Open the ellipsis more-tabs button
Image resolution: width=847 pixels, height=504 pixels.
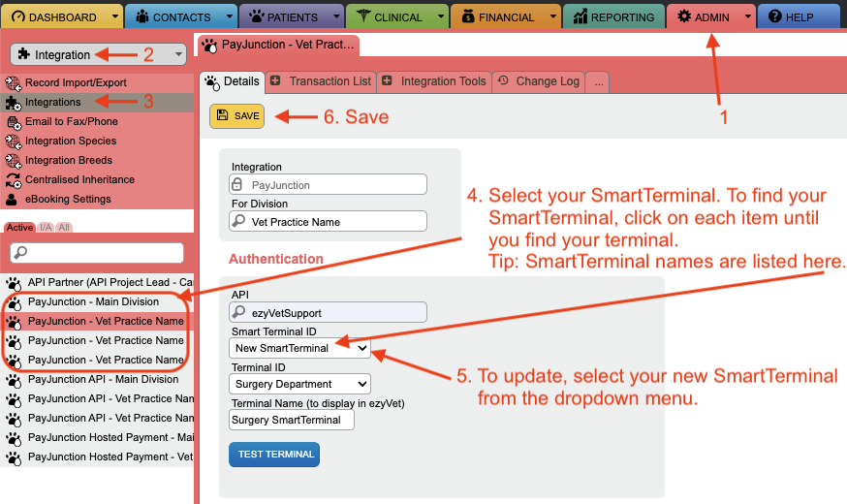coord(598,82)
